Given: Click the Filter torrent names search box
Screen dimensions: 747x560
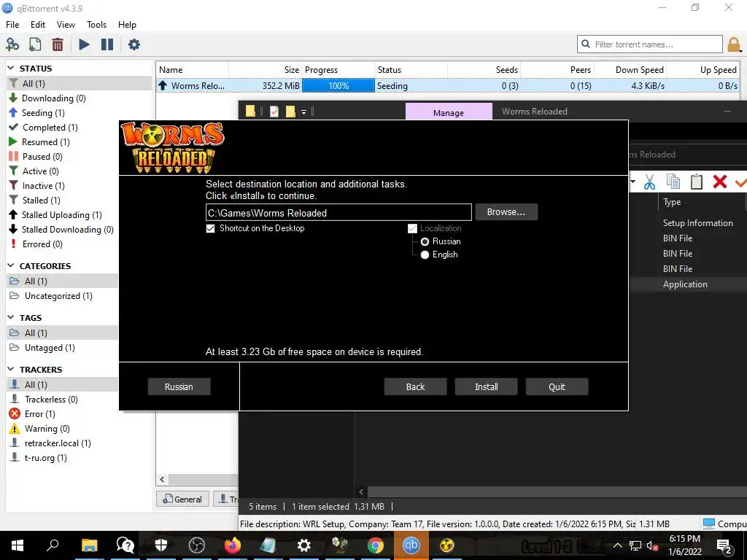Looking at the screenshot, I should pyautogui.click(x=650, y=44).
